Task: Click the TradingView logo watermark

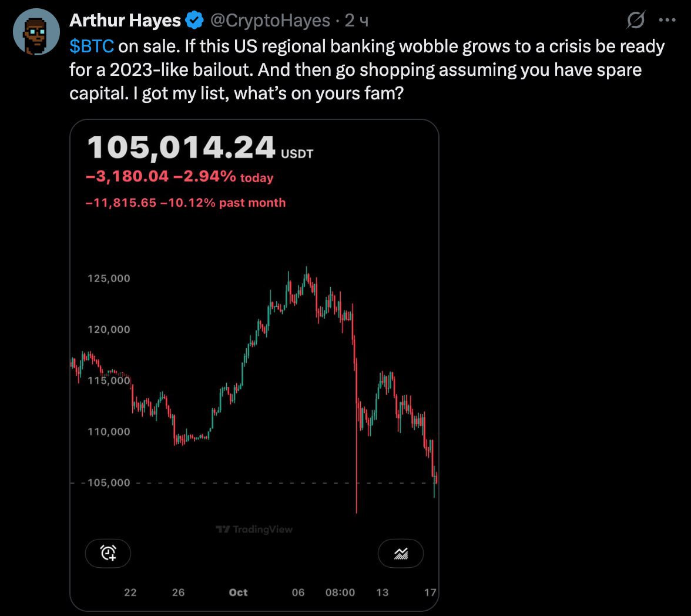Action: (254, 530)
